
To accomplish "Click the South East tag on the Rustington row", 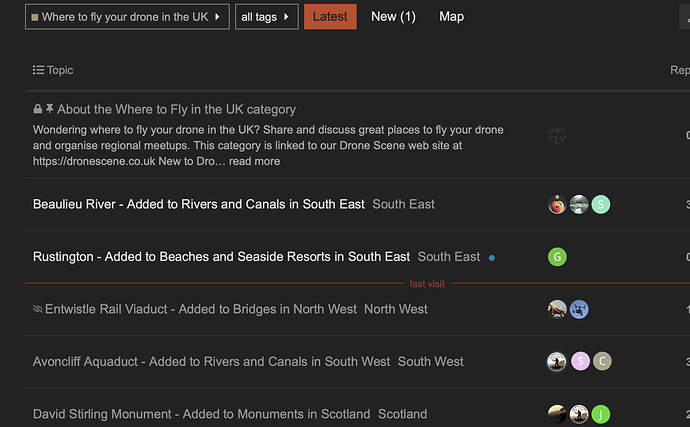I will tap(449, 257).
